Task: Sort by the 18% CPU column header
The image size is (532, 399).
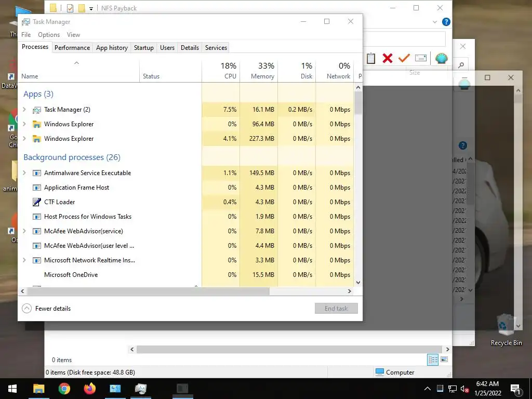Action: click(221, 71)
